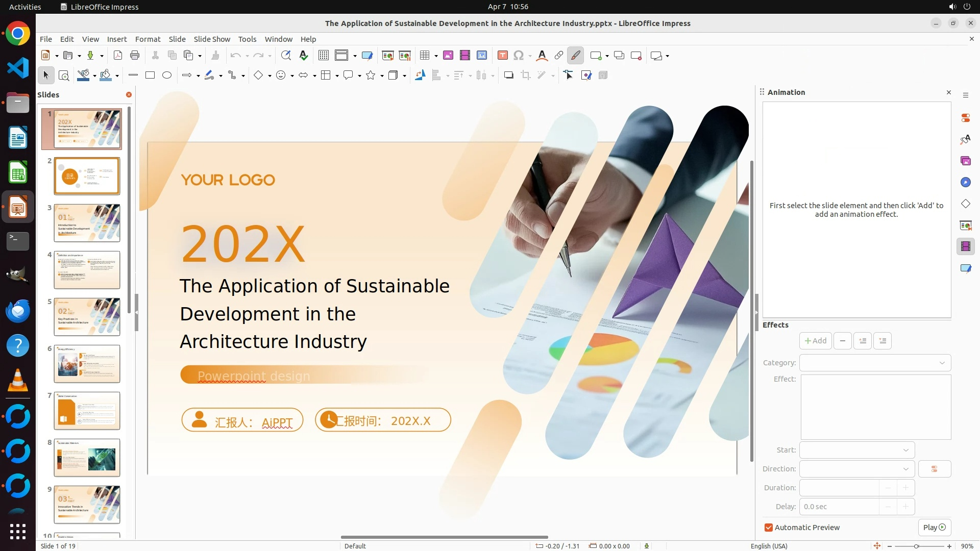Image resolution: width=980 pixels, height=551 pixels.
Task: Click the Insert Image toolbar icon
Action: pyautogui.click(x=448, y=56)
